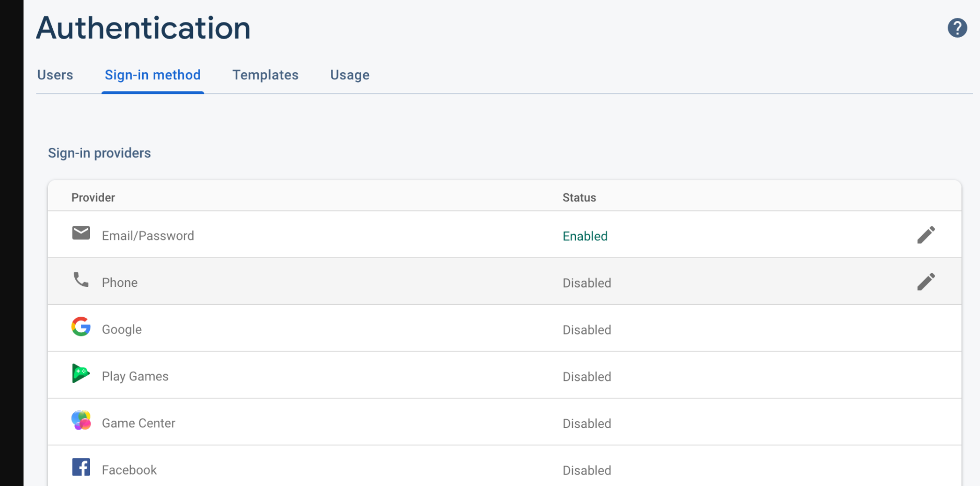Switch to the Users tab
980x486 pixels.
point(55,75)
